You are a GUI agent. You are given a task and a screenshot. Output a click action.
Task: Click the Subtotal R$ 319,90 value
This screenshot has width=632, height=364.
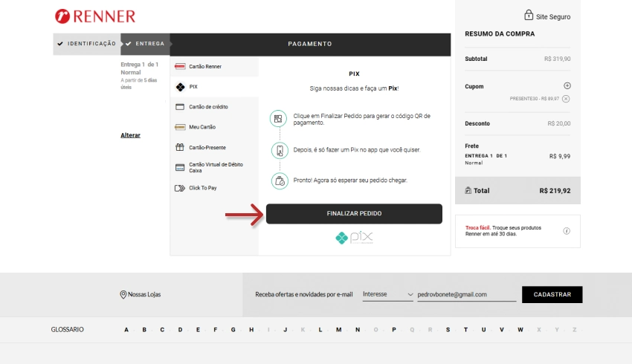(x=557, y=59)
